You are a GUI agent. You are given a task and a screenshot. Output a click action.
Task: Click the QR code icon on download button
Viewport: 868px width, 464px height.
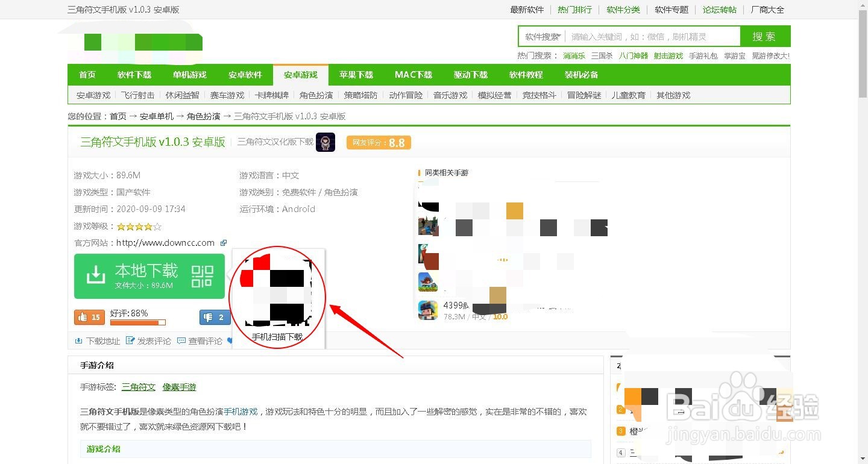[x=203, y=276]
